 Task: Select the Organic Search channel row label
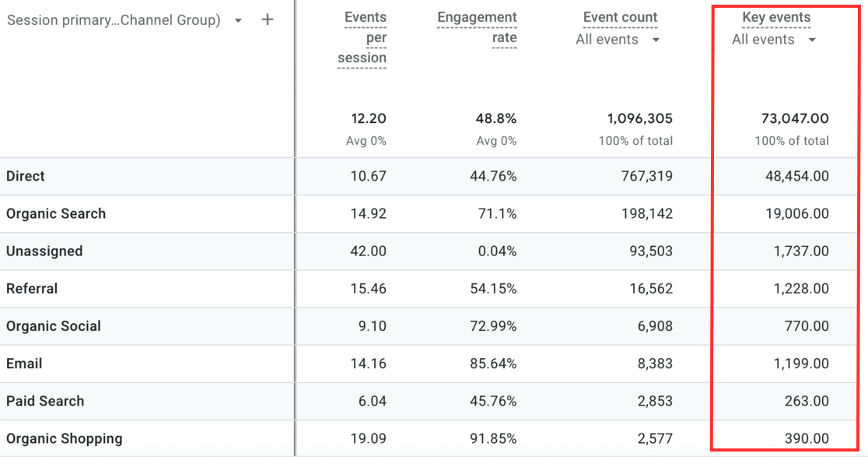tap(56, 213)
